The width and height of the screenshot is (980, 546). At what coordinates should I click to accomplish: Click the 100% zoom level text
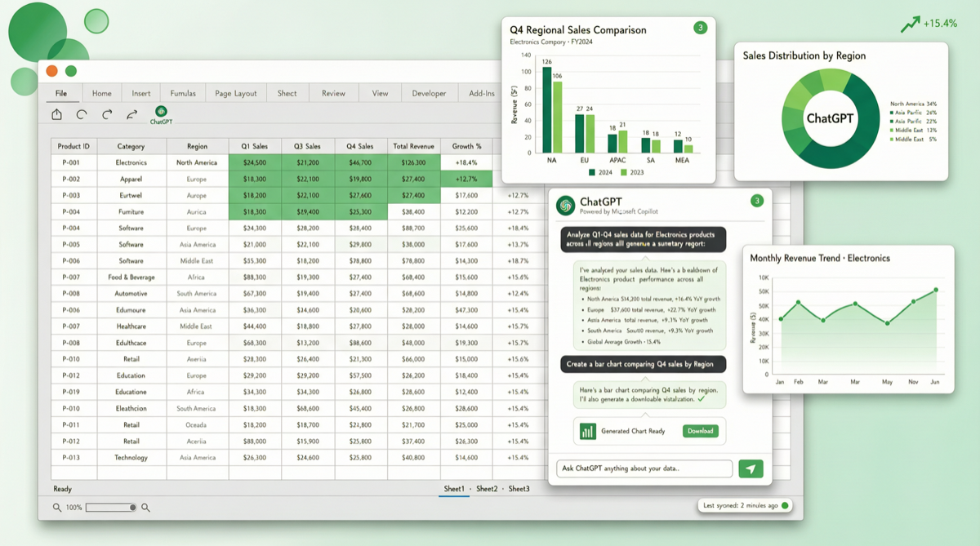click(x=73, y=508)
